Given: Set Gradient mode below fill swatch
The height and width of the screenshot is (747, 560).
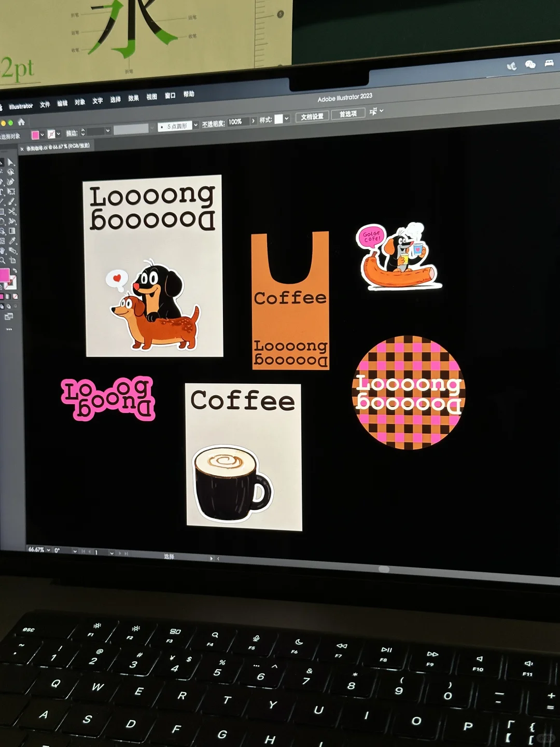Looking at the screenshot, I should [8, 296].
